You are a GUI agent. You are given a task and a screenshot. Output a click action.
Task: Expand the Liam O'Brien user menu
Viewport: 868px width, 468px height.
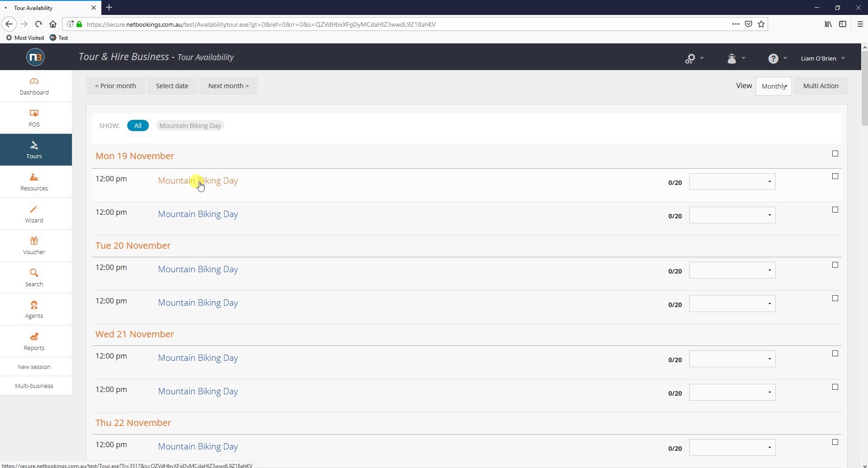coord(823,58)
